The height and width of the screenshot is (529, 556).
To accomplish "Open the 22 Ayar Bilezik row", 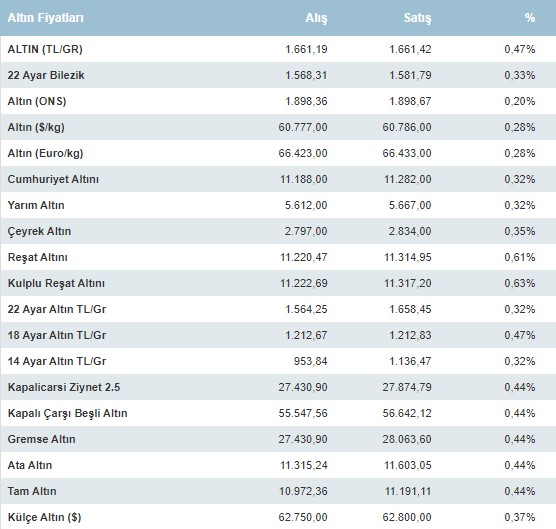I will (278, 75).
